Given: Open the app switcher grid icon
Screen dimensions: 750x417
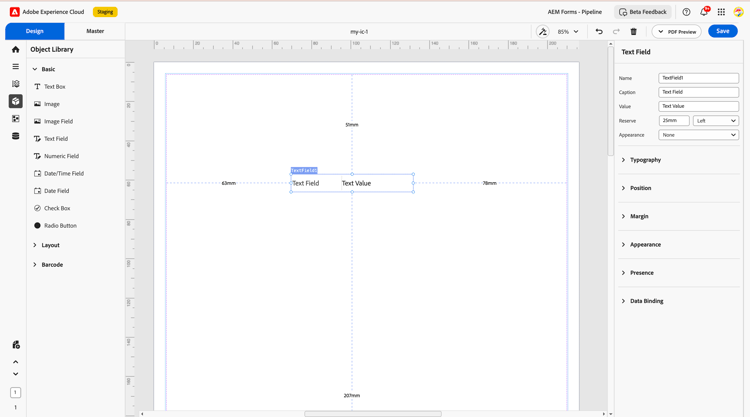Looking at the screenshot, I should point(721,12).
